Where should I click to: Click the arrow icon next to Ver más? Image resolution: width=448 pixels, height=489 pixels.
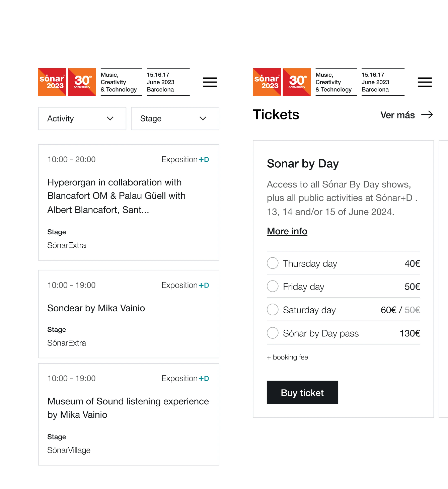tap(427, 115)
